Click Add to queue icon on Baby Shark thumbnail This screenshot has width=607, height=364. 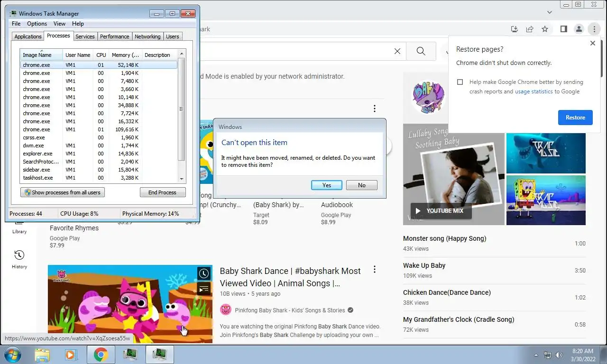pyautogui.click(x=204, y=289)
